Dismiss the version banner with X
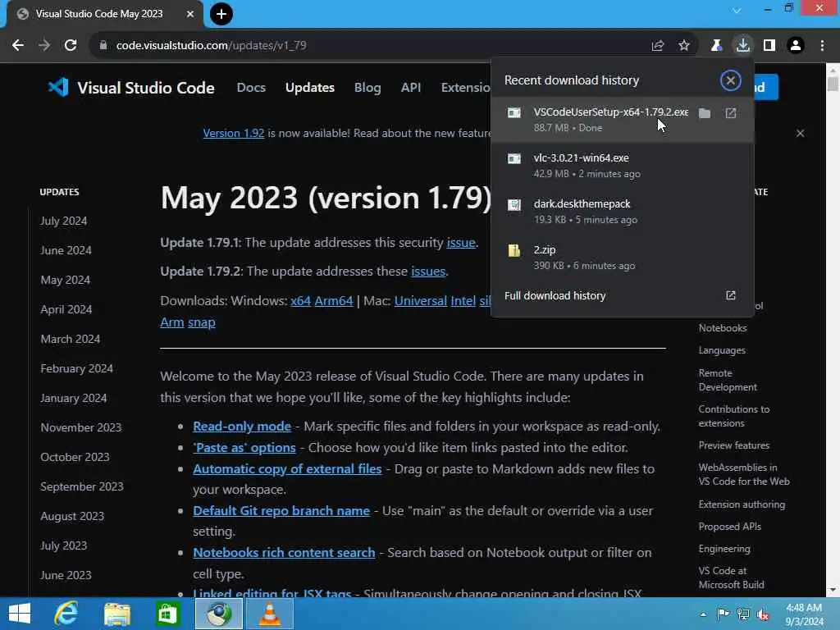Screen dimensions: 840x630 click(x=800, y=133)
